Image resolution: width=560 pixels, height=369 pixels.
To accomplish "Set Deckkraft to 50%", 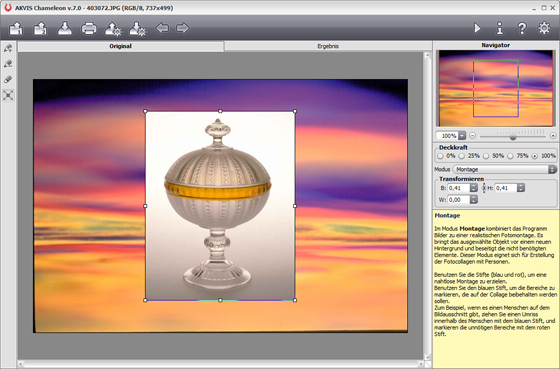I will click(x=486, y=156).
